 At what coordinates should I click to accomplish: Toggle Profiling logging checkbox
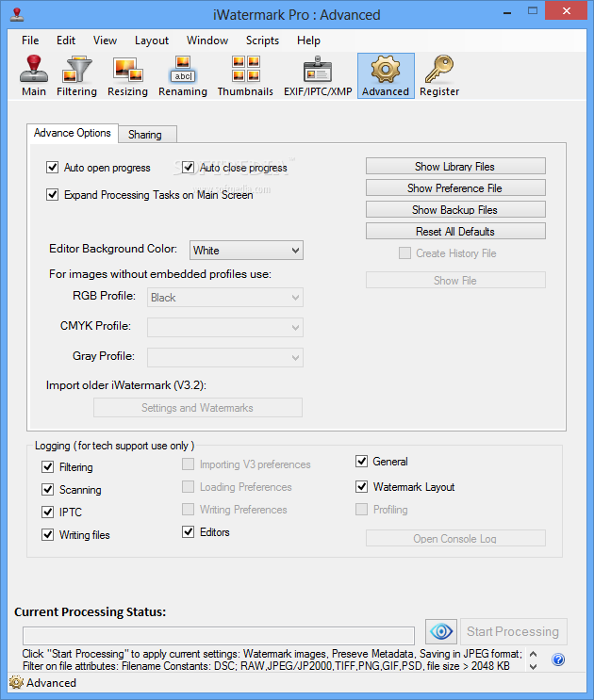[361, 510]
